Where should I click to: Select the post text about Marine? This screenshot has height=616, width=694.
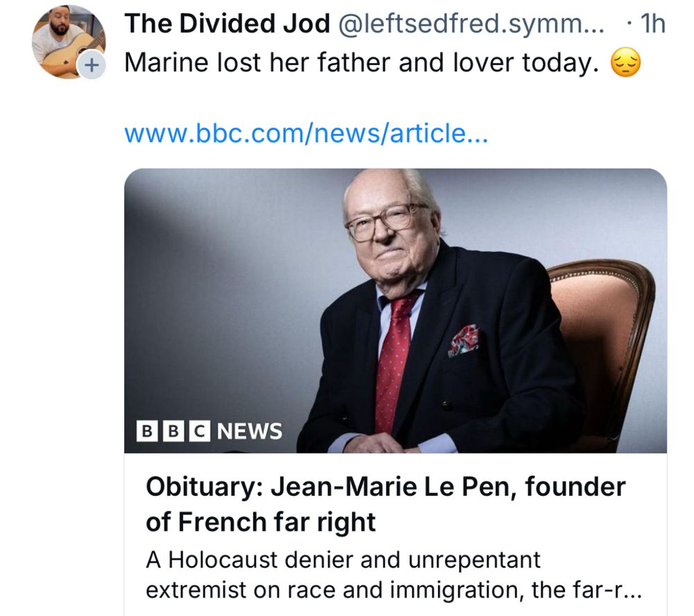click(x=361, y=62)
